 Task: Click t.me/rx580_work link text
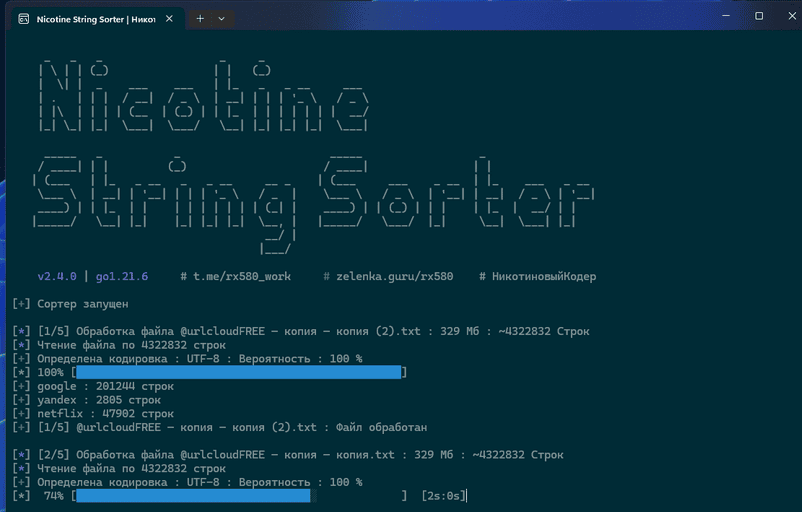click(x=241, y=277)
